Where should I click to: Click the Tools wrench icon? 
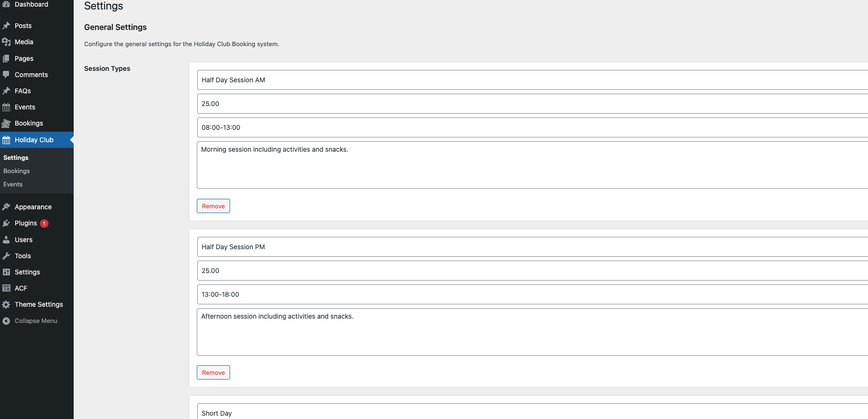pyautogui.click(x=6, y=256)
